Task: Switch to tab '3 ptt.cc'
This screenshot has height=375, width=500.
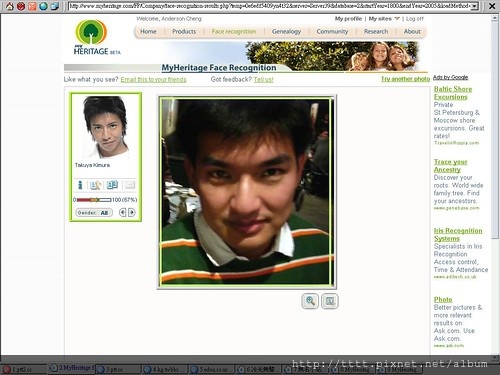Action: tap(118, 369)
